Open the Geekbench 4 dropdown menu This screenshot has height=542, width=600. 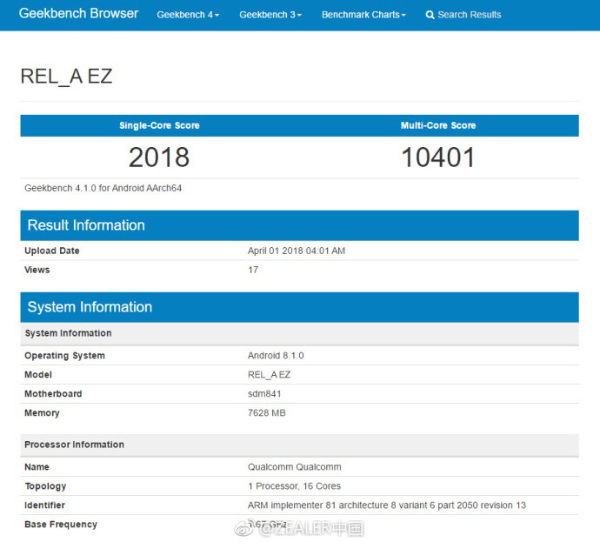point(188,15)
